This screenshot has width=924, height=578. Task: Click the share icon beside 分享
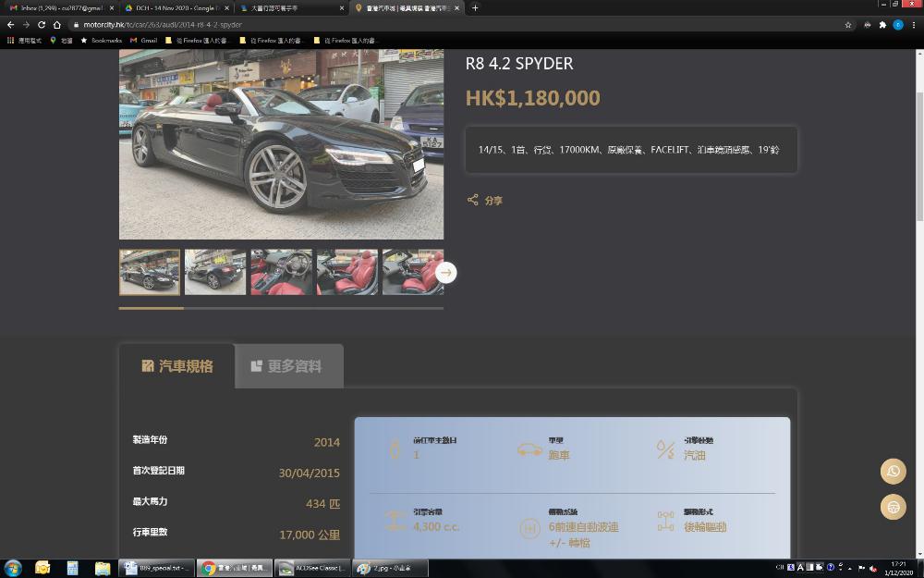pos(472,200)
